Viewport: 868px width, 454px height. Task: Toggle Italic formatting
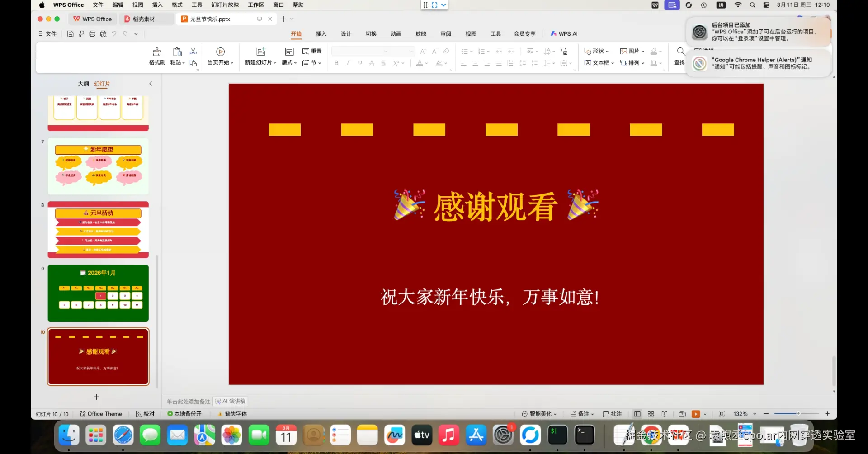[x=348, y=63]
